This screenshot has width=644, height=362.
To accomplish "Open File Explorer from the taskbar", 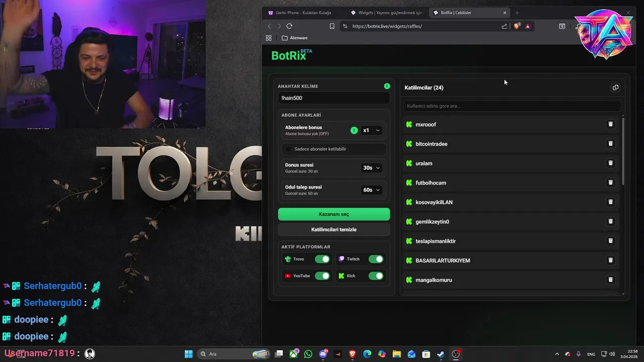I will (x=396, y=354).
